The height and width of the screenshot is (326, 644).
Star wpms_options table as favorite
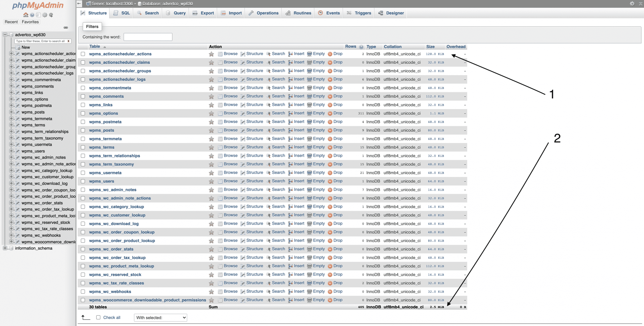[211, 113]
